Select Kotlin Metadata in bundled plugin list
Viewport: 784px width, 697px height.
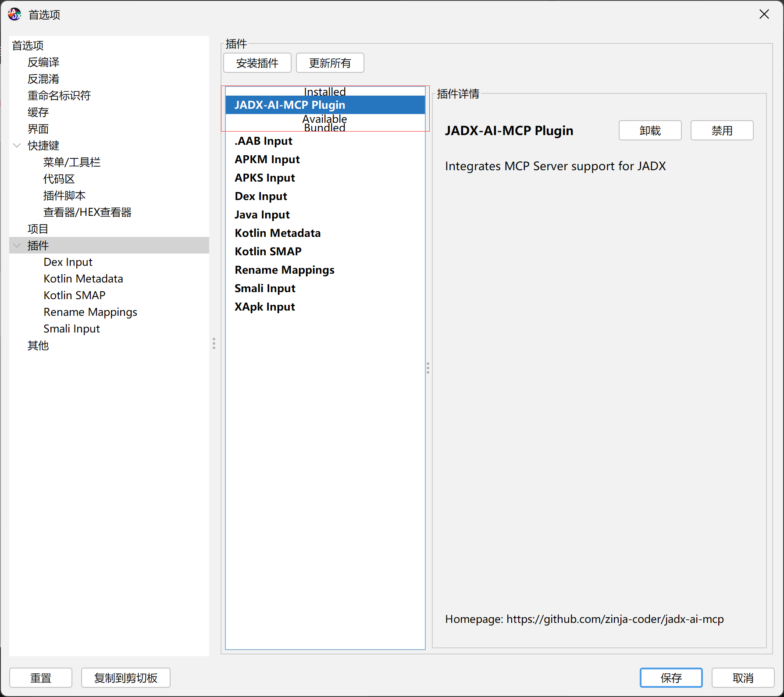(325, 233)
